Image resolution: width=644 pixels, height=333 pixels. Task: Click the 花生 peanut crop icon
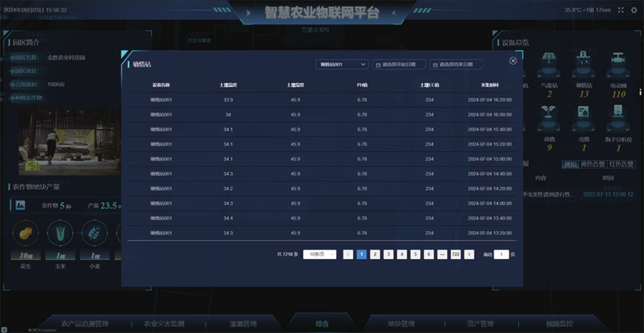click(x=25, y=233)
